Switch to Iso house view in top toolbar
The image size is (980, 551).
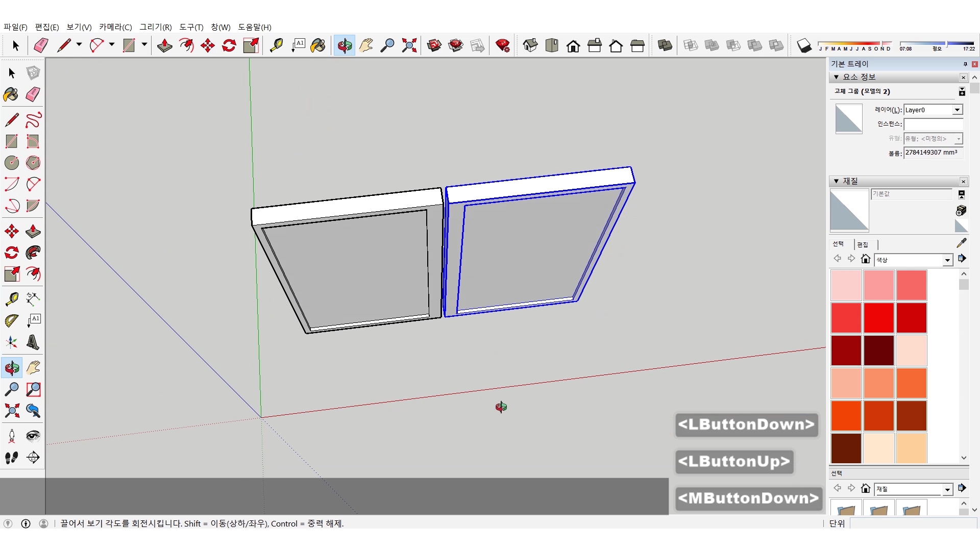530,46
